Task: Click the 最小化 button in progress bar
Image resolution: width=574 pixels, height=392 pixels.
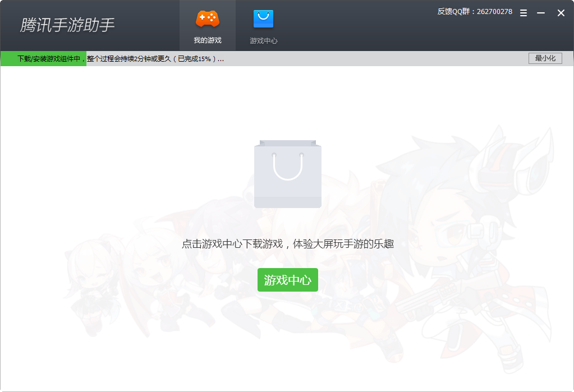Action: pyautogui.click(x=545, y=58)
